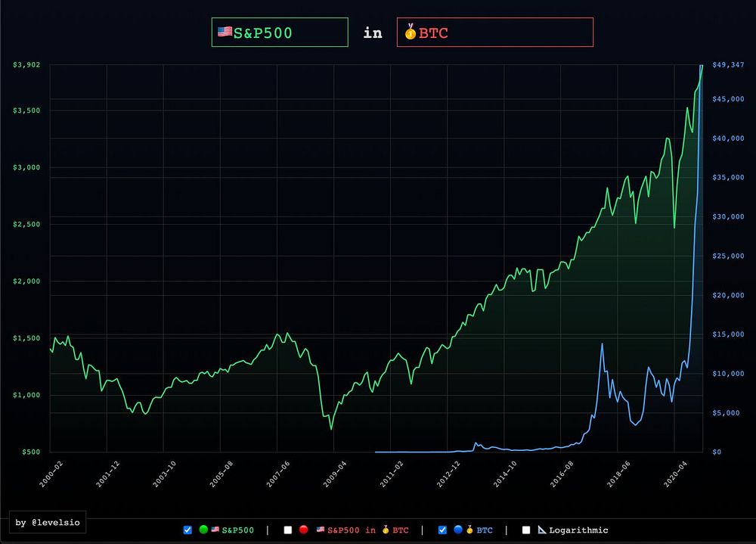
Task: Click the 2005-08 date axis label
Action: 222,474
